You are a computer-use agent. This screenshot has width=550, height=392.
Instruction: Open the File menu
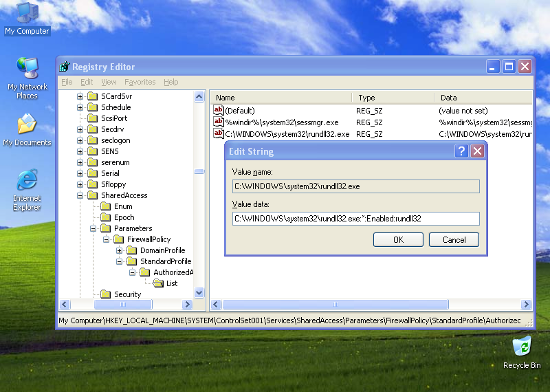[67, 82]
